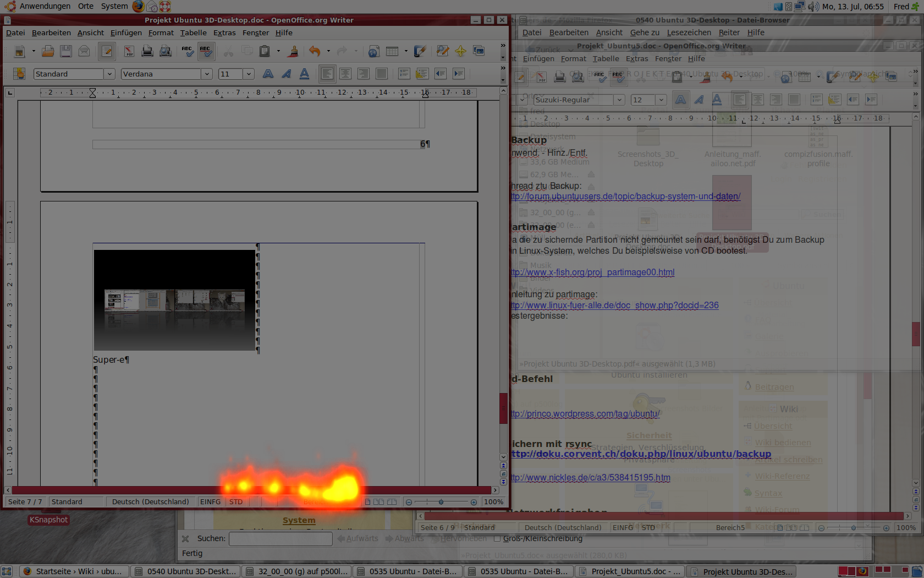
Task: Click the zoom-out minus in front status bar
Action: pyautogui.click(x=409, y=502)
